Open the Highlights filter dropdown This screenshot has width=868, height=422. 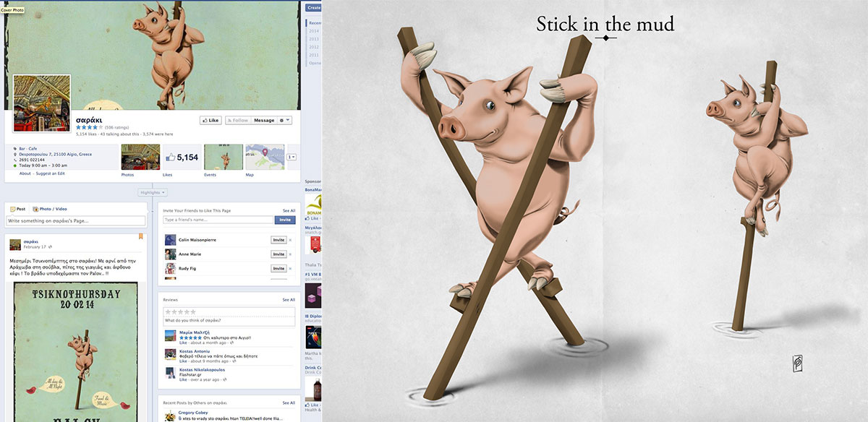[x=153, y=192]
